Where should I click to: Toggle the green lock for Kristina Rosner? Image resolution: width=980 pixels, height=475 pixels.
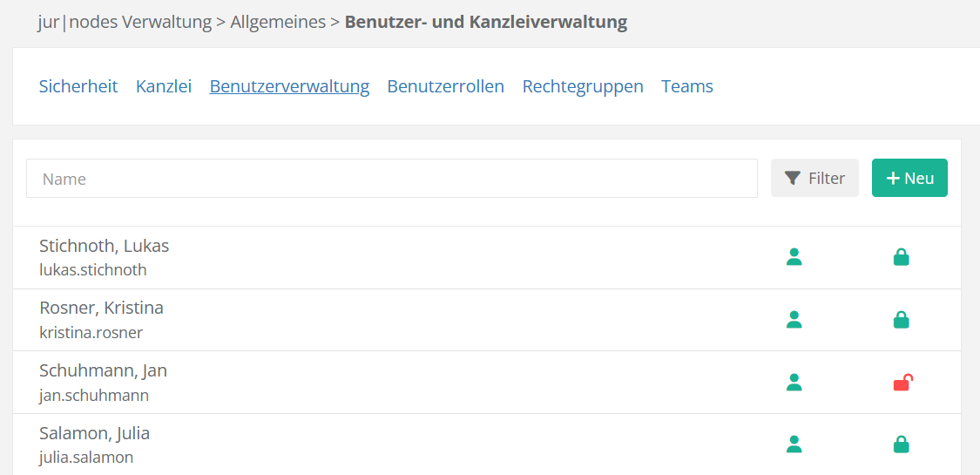click(x=901, y=320)
